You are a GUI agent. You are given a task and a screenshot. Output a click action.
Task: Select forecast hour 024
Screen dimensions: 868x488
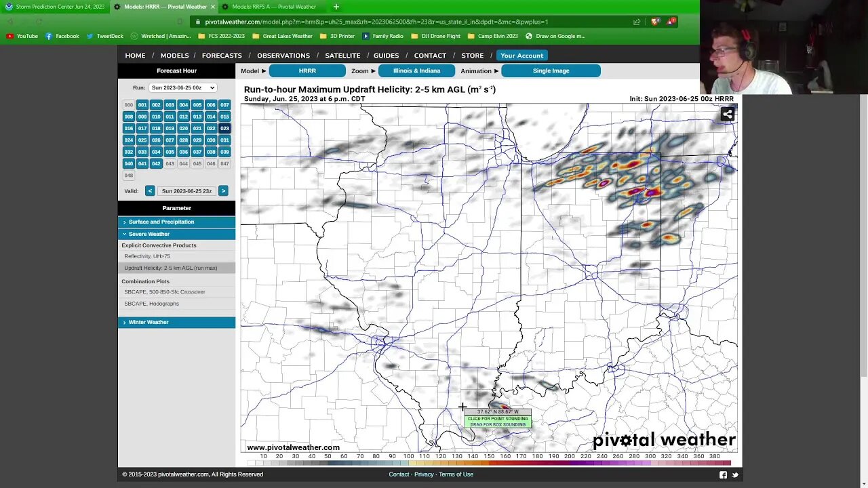pyautogui.click(x=129, y=140)
